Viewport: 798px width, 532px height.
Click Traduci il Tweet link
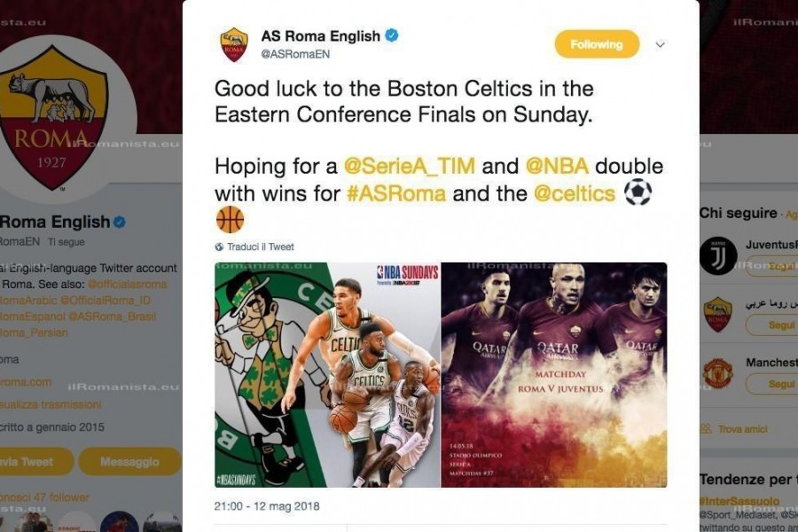pyautogui.click(x=261, y=246)
